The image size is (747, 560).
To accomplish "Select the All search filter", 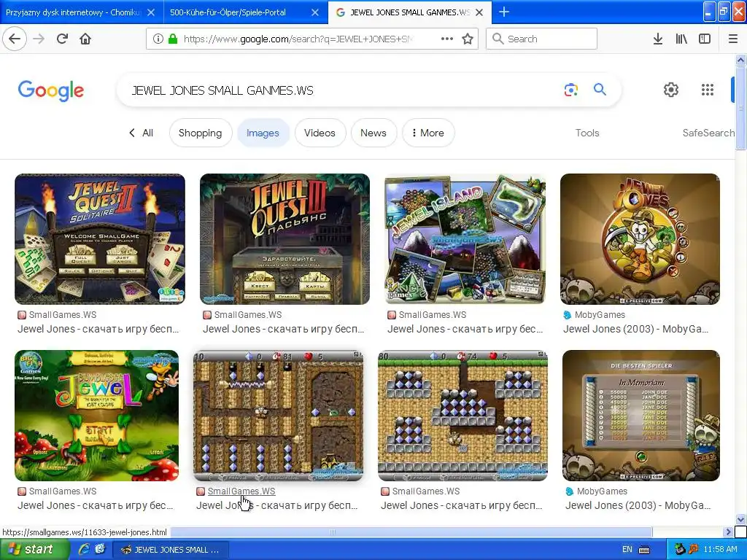I will click(x=142, y=133).
